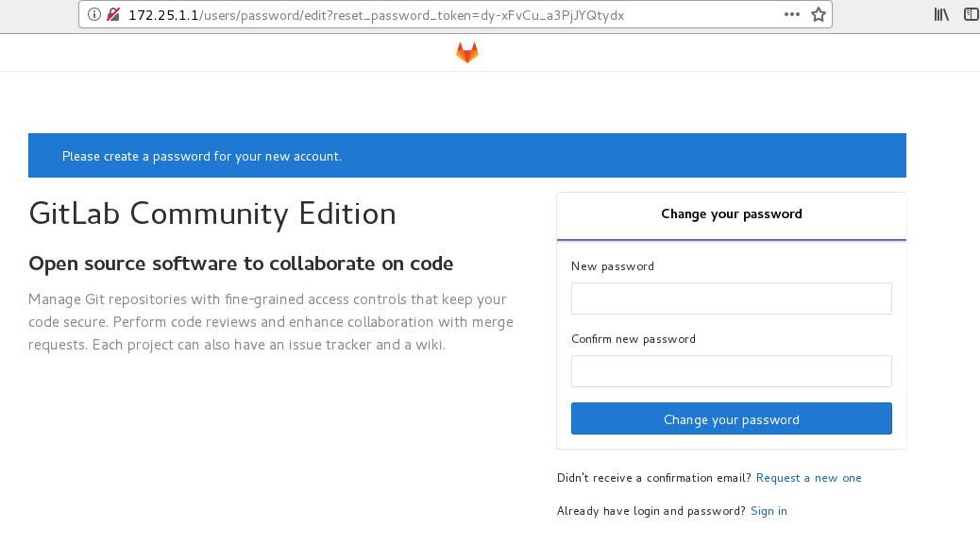Click the 'Manage Git repositories' description paragraph
Screen dimensions: 980x546
click(x=271, y=322)
